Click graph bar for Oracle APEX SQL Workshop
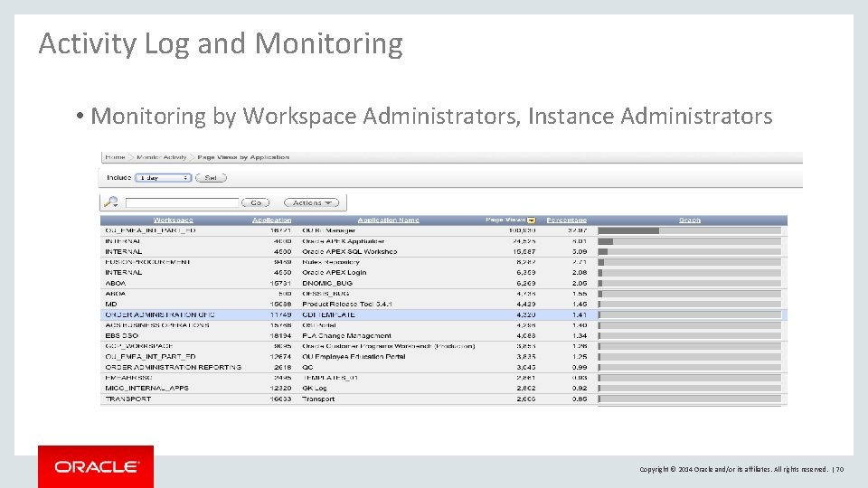This screenshot has width=868, height=488. [689, 252]
